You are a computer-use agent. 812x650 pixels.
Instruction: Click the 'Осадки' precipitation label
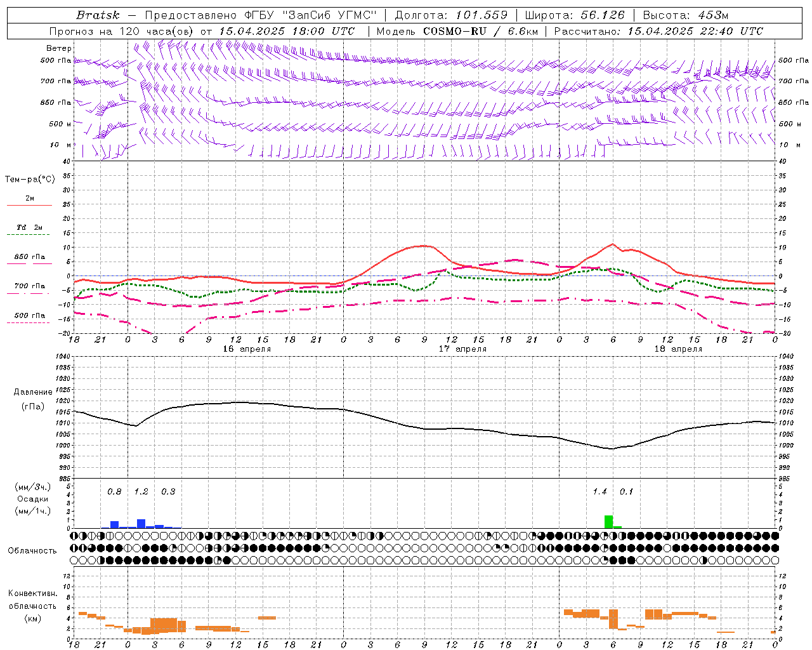(x=33, y=499)
